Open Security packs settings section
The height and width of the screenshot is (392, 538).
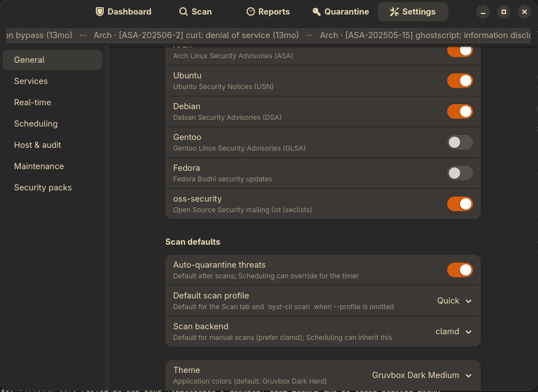point(53,187)
